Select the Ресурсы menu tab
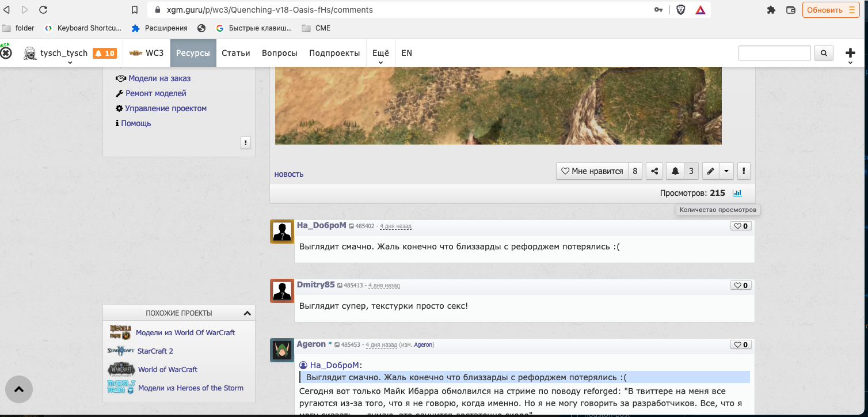868x417 pixels. pos(193,53)
